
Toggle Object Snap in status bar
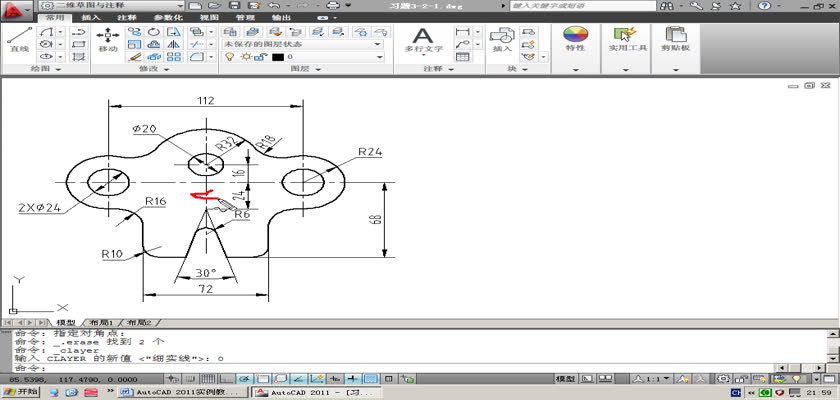[263, 379]
